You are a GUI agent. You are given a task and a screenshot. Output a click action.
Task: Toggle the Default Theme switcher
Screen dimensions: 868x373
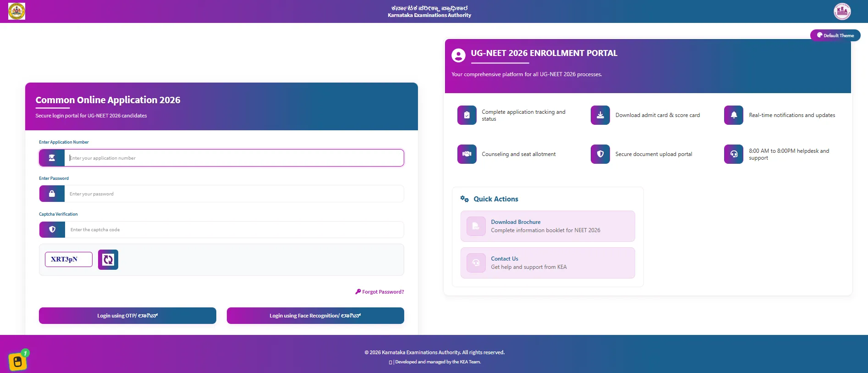[835, 35]
